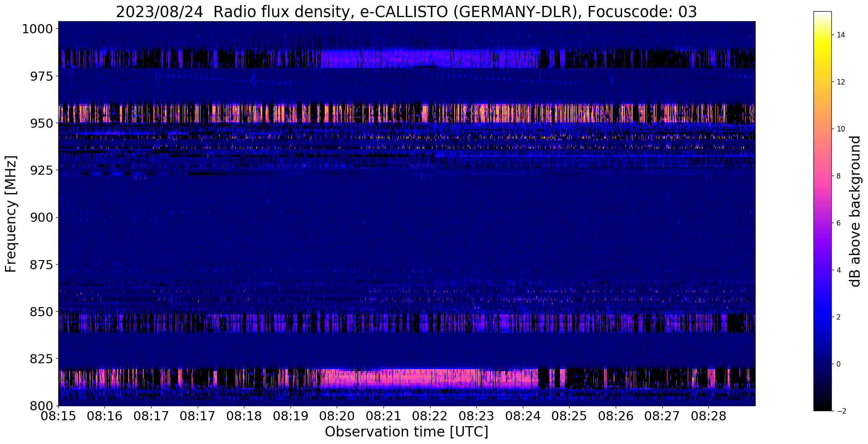Click the colorbar tick value 8
Screen dimensions: 868x444
(838, 176)
